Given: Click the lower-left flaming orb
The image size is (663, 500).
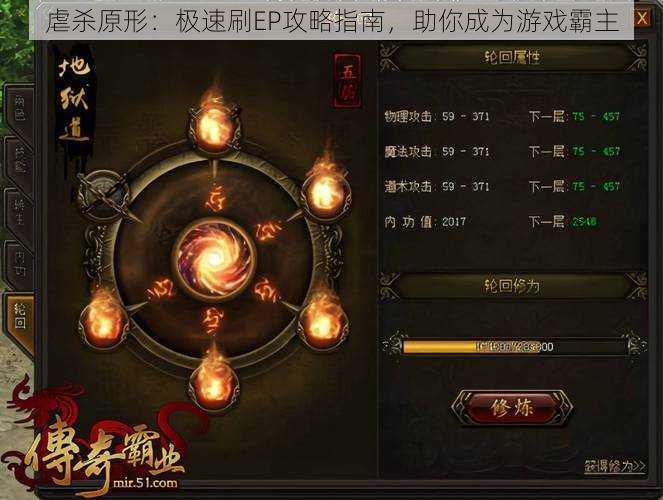Looking at the screenshot, I should (104, 322).
